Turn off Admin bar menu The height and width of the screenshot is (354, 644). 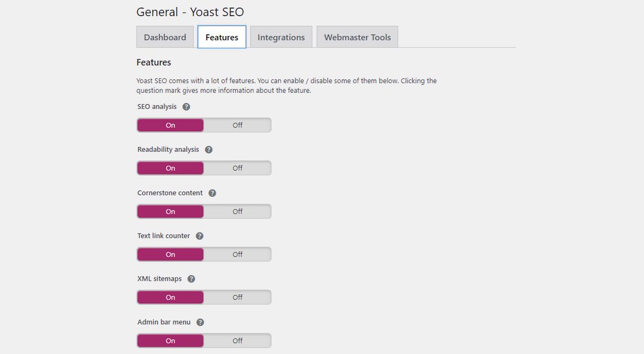pos(237,340)
